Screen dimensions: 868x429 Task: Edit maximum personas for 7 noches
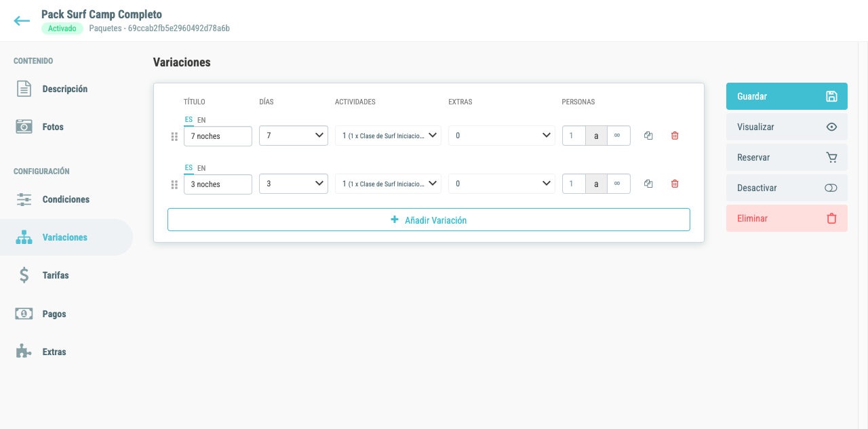pyautogui.click(x=618, y=136)
